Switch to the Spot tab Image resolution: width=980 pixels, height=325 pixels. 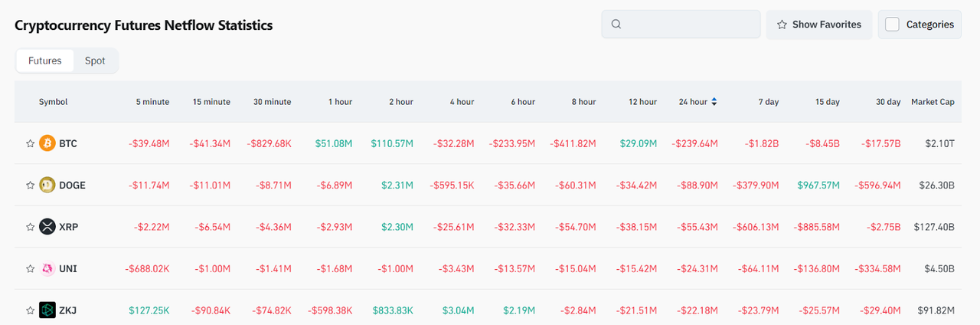95,61
